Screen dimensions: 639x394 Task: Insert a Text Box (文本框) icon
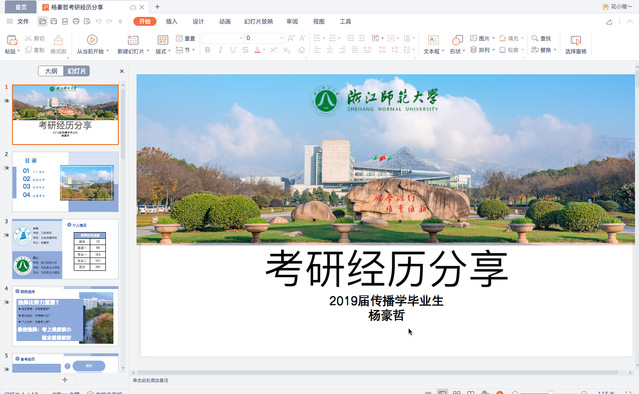[x=433, y=40]
